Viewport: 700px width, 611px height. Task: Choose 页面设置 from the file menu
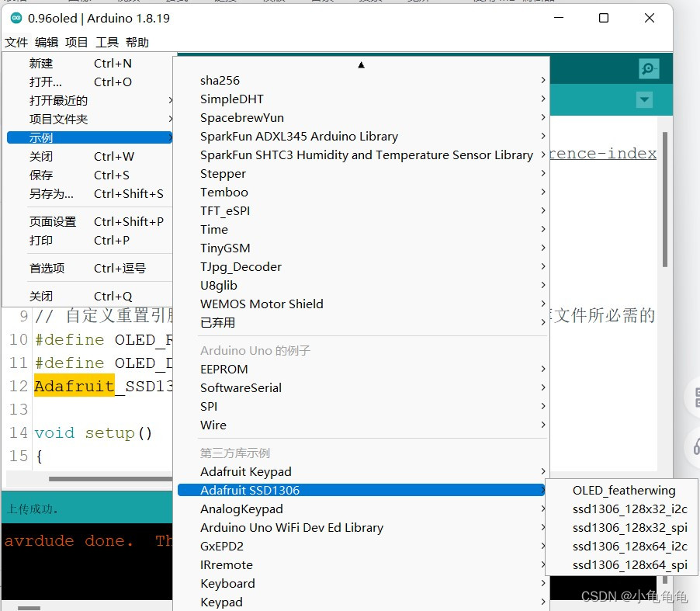90,221
